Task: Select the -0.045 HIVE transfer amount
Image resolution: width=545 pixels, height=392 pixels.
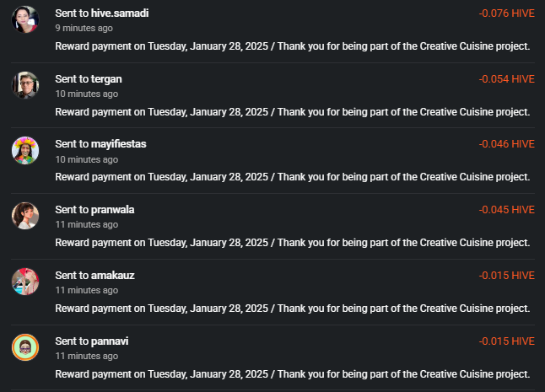Action: click(506, 210)
